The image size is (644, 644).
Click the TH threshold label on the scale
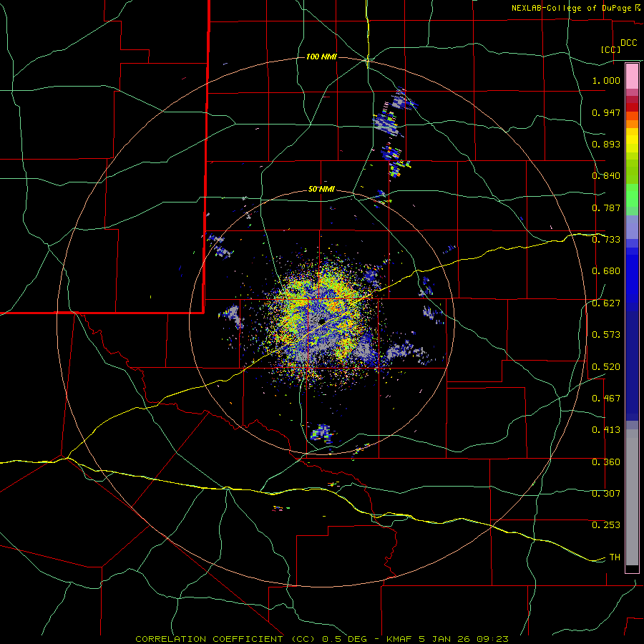click(x=615, y=557)
